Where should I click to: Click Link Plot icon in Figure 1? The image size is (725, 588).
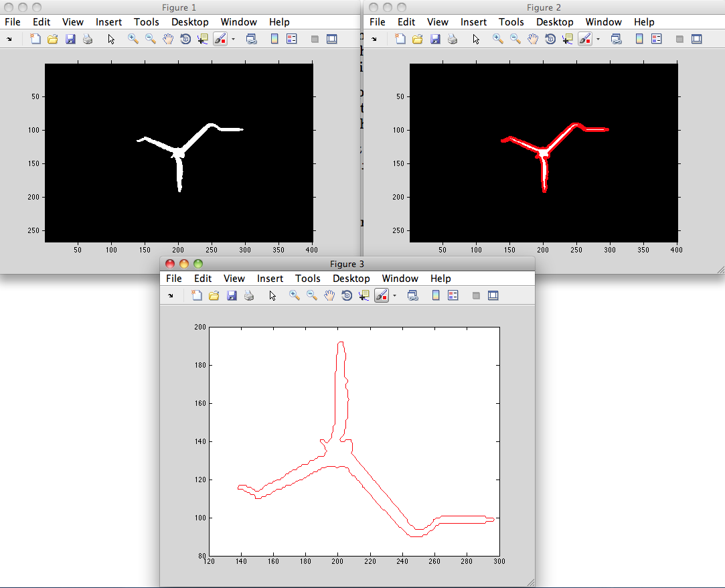click(252, 39)
